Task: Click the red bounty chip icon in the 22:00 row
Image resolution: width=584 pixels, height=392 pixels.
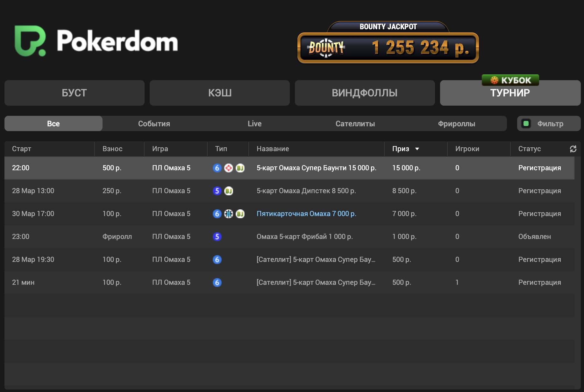Action: [x=229, y=168]
